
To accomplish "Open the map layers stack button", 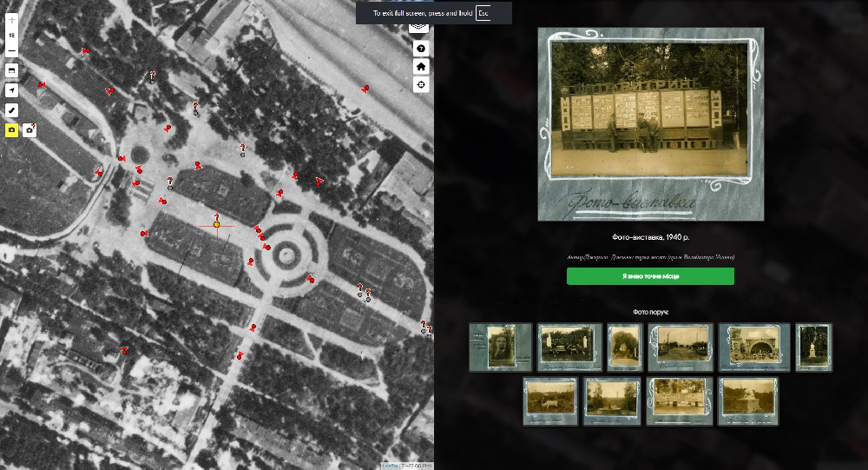I will click(x=421, y=29).
